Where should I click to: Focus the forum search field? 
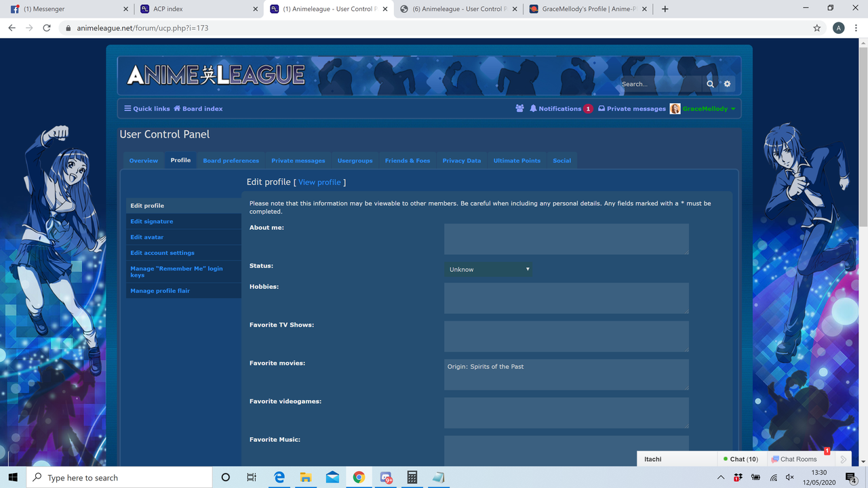(660, 84)
